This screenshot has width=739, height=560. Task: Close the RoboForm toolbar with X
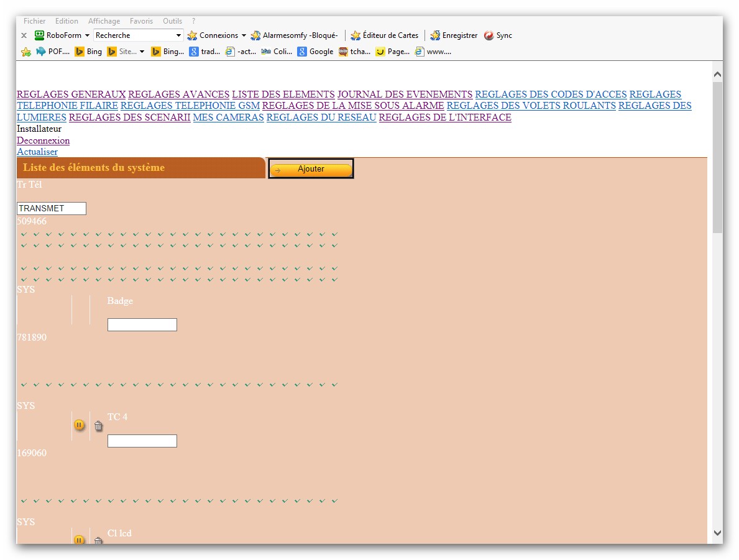click(24, 35)
